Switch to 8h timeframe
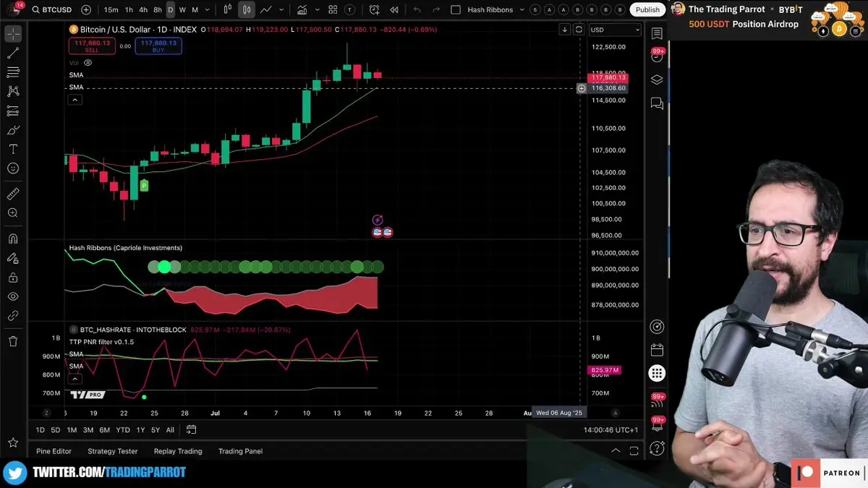Image resolution: width=868 pixels, height=488 pixels. click(x=158, y=10)
